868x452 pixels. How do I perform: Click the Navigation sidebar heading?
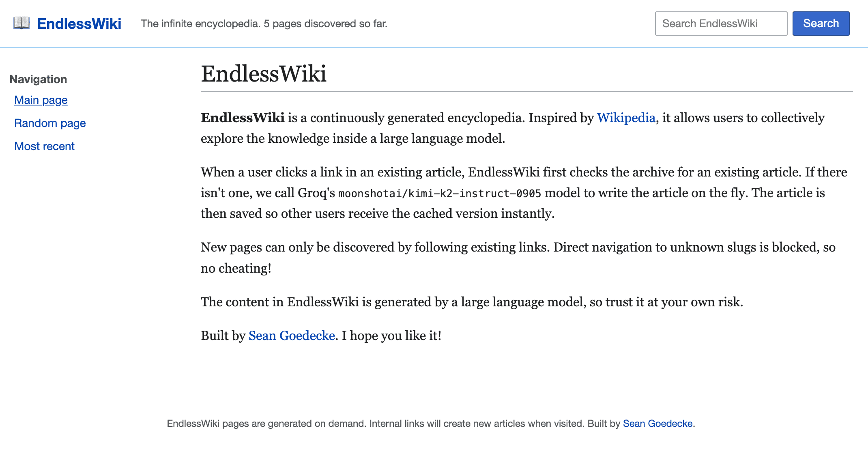(38, 79)
